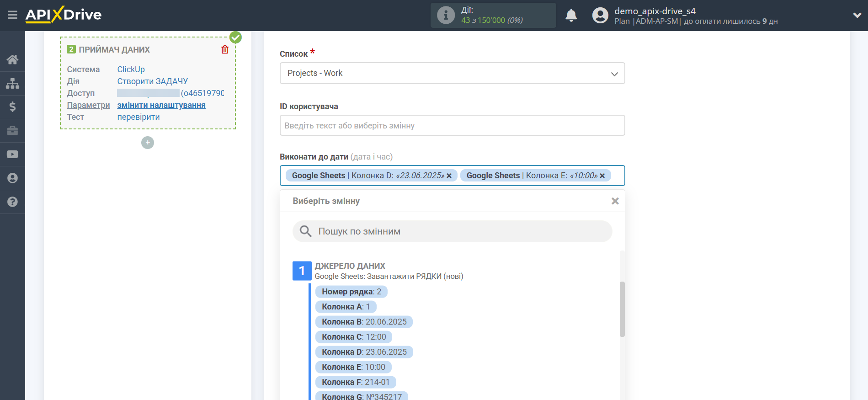Screen dimensions: 868x400
Task: Click the green check status icon
Action: pos(235,37)
